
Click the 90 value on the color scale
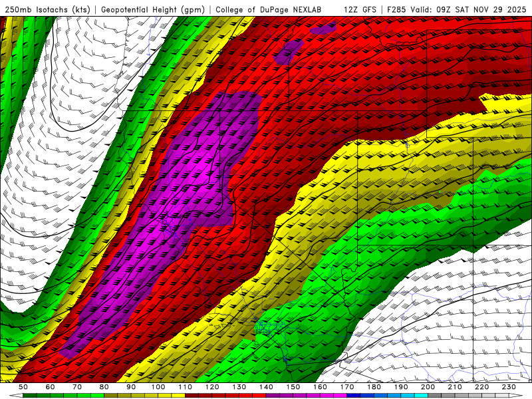pyautogui.click(x=131, y=387)
